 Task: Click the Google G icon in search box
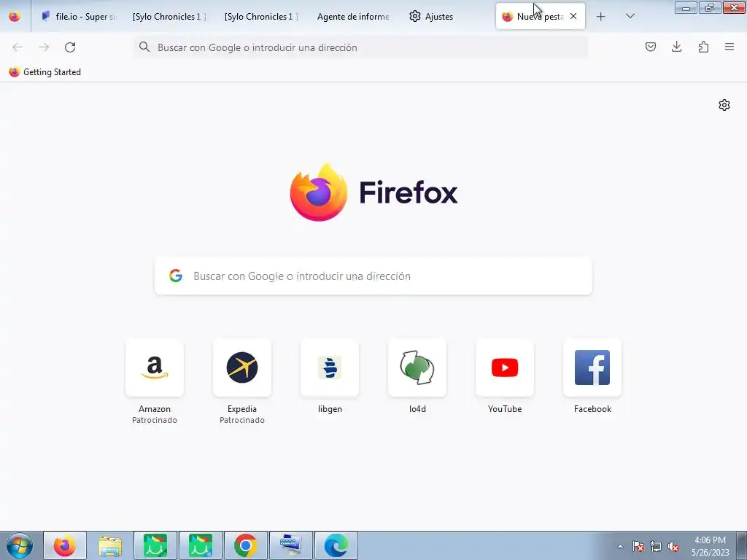point(176,276)
